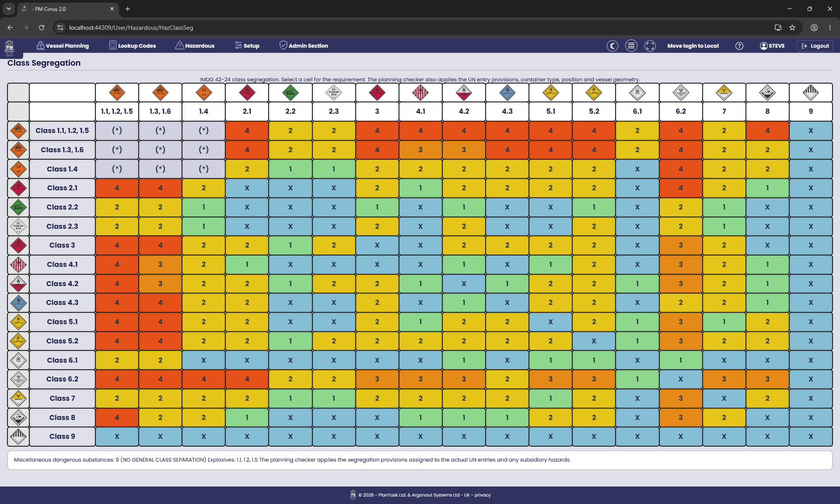The height and width of the screenshot is (504, 840).
Task: Click the privacy link in footer
Action: [x=483, y=495]
